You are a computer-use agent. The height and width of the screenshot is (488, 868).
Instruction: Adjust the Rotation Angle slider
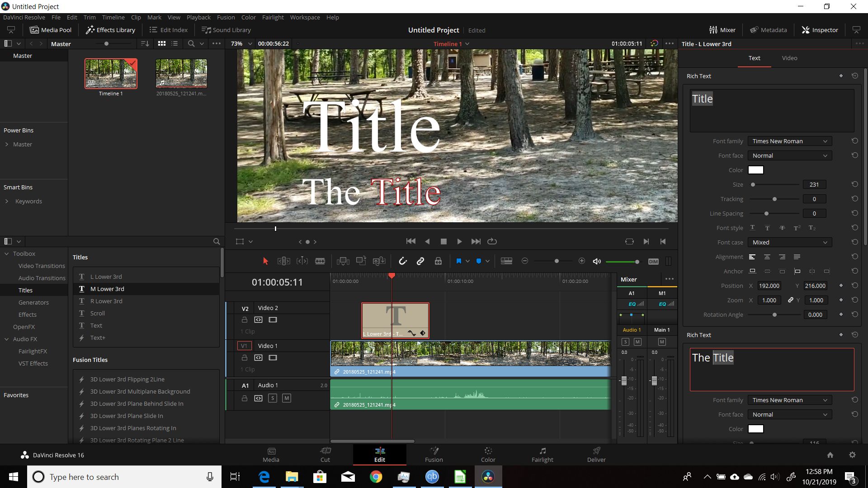(774, 314)
